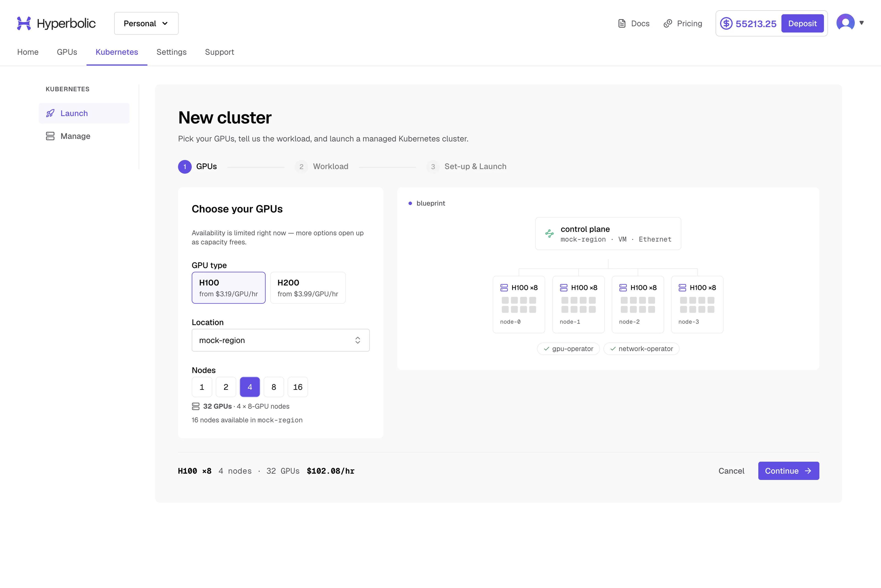The width and height of the screenshot is (881, 588).
Task: Jump to step 3 Set-up & Launch
Action: 466,166
